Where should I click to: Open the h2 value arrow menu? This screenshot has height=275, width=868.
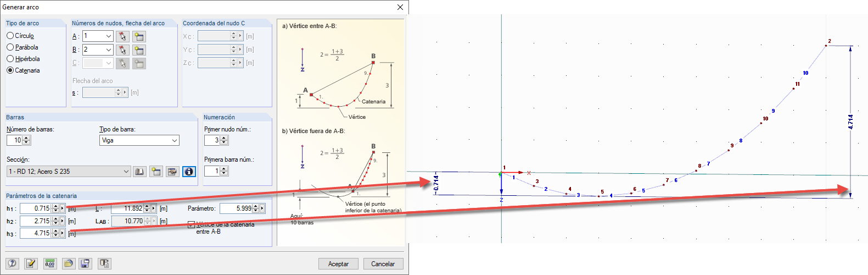[x=62, y=221]
